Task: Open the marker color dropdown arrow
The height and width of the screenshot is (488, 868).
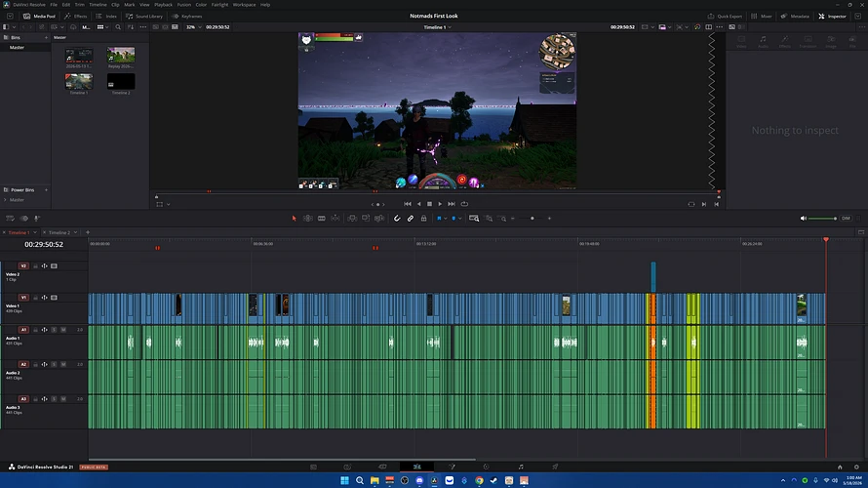Action: point(459,219)
